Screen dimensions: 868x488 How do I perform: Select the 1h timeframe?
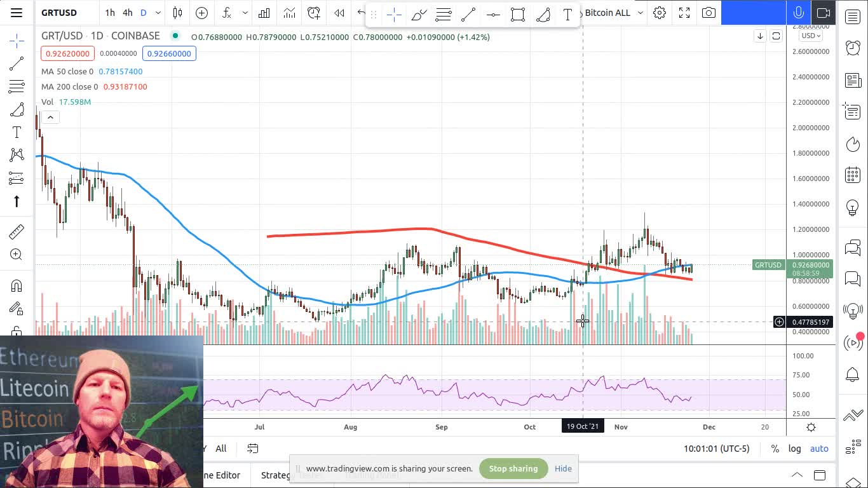tap(110, 13)
